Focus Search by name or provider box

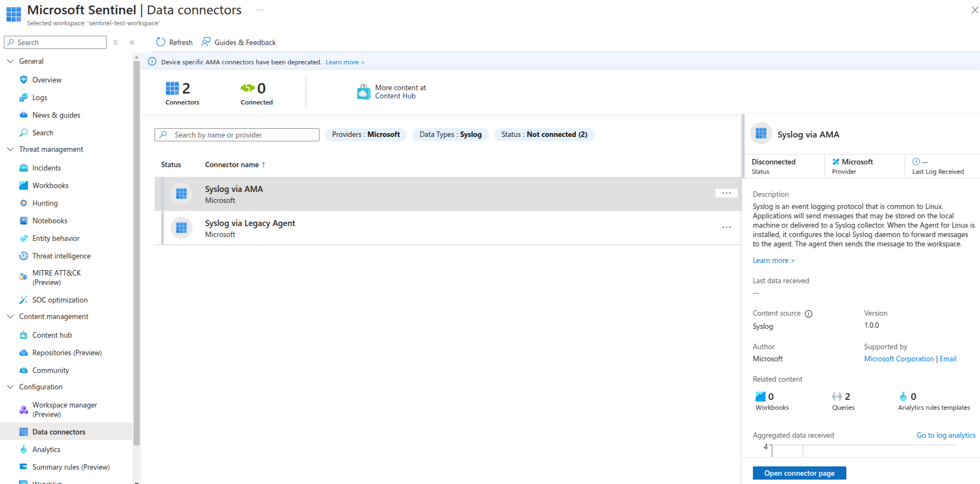point(237,135)
